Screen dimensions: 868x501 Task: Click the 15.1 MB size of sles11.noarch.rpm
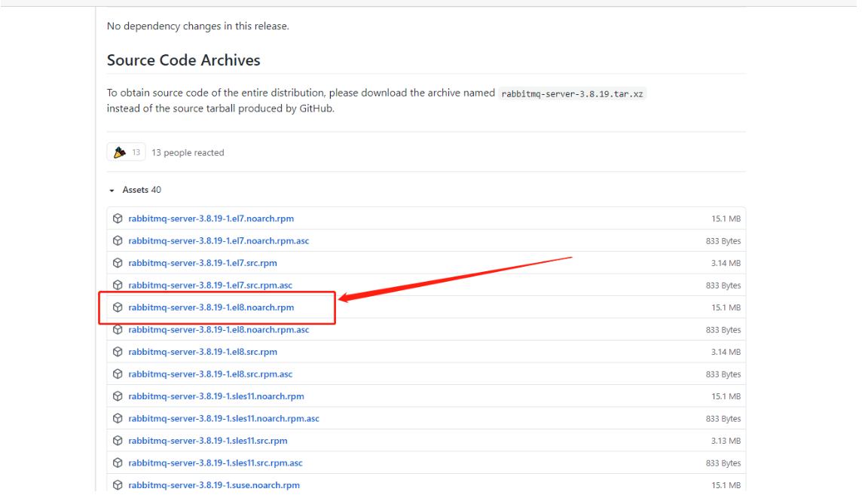[x=726, y=396]
